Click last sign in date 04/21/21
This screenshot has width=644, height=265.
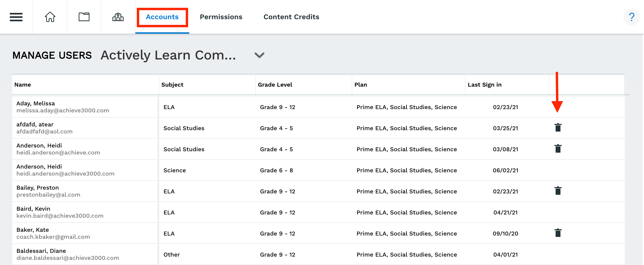[506, 213]
